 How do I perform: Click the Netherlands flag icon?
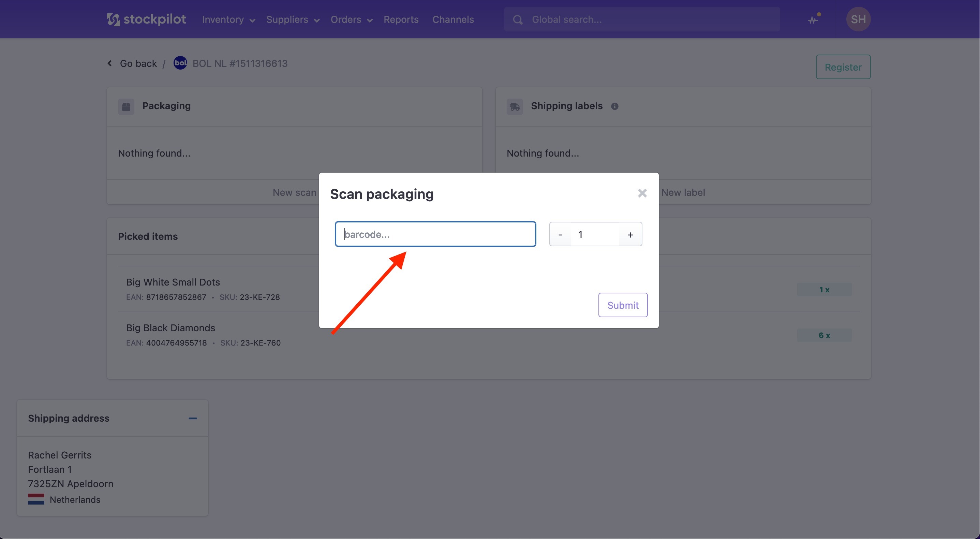(x=36, y=499)
